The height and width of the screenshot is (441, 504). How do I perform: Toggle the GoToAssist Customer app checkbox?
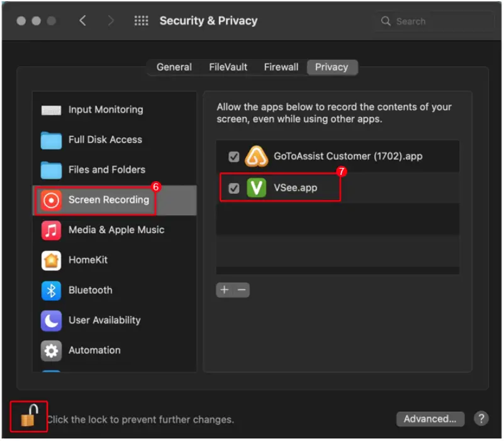point(235,156)
